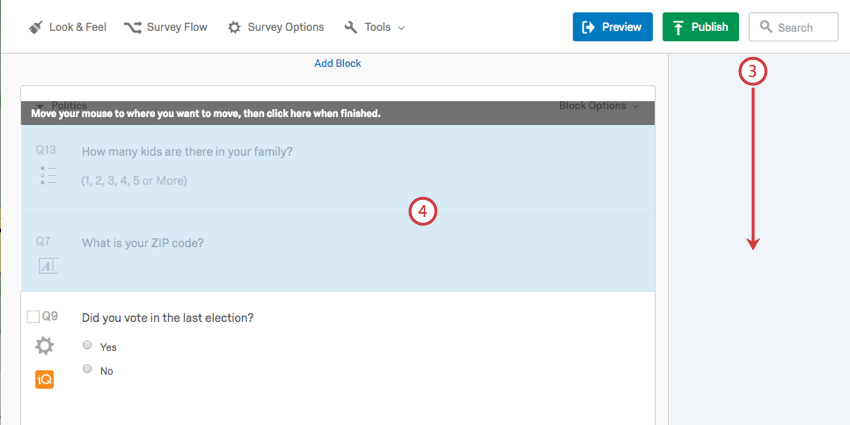
Task: Click the Tools wrench icon
Action: 351,27
